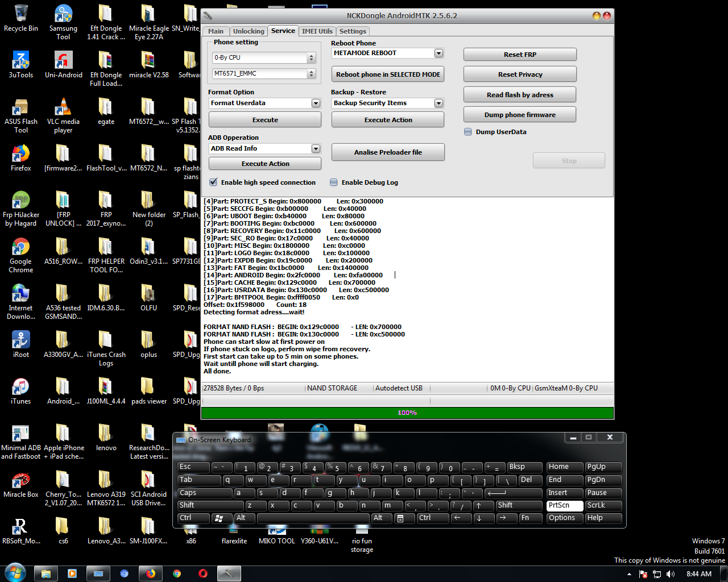This screenshot has width=728, height=582.
Task: Toggle the Dump UserData checkbox
Action: coord(468,132)
